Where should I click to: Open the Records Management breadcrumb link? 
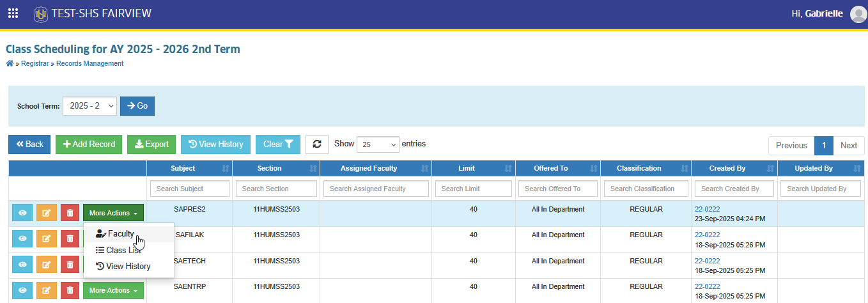click(x=89, y=64)
